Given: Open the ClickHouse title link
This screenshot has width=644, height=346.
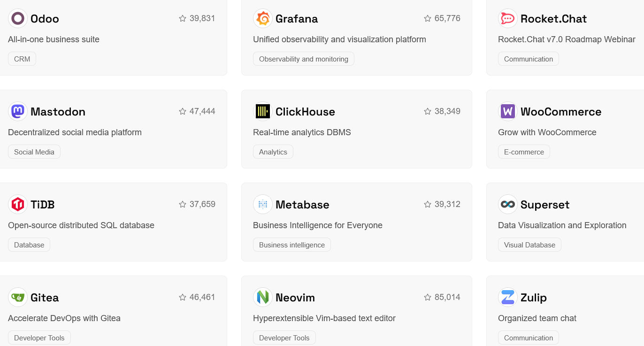Looking at the screenshot, I should click(305, 112).
